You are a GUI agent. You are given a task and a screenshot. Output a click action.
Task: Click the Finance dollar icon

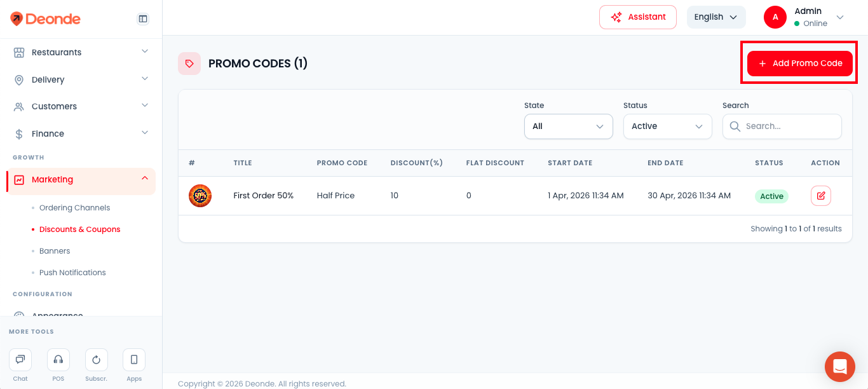tap(19, 134)
